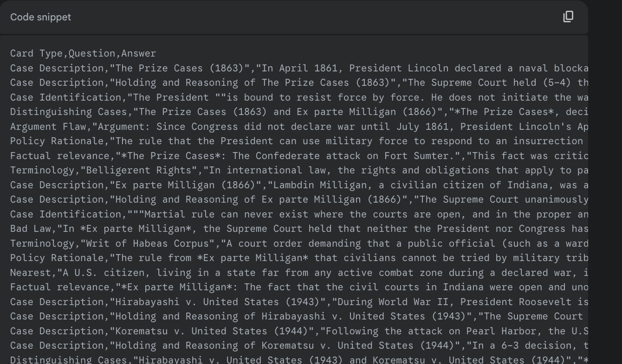Image resolution: width=622 pixels, height=364 pixels.
Task: Click the Case Description line "Ex parte Milligan (1866)"
Action: tap(299, 185)
